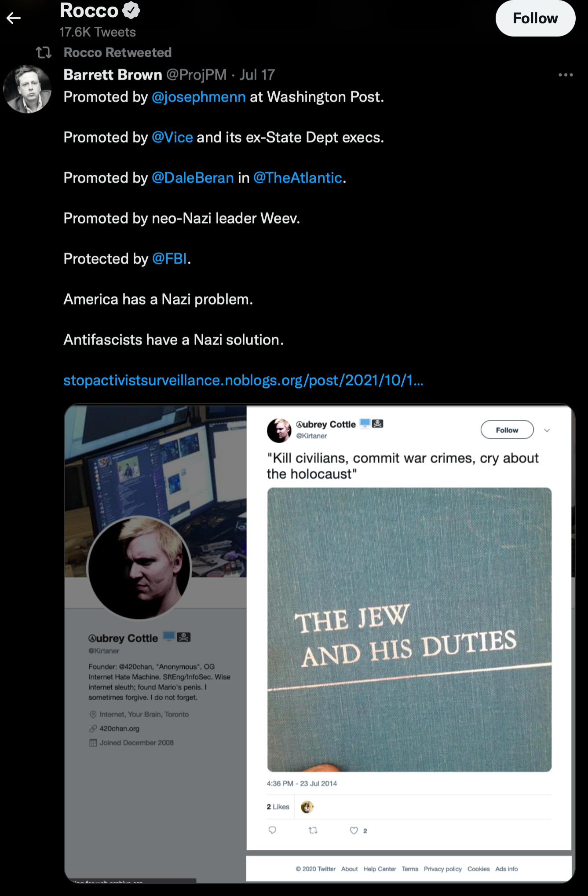Open the stopactivistsurveillance.noblogs.org link
The image size is (588, 896).
pos(243,380)
